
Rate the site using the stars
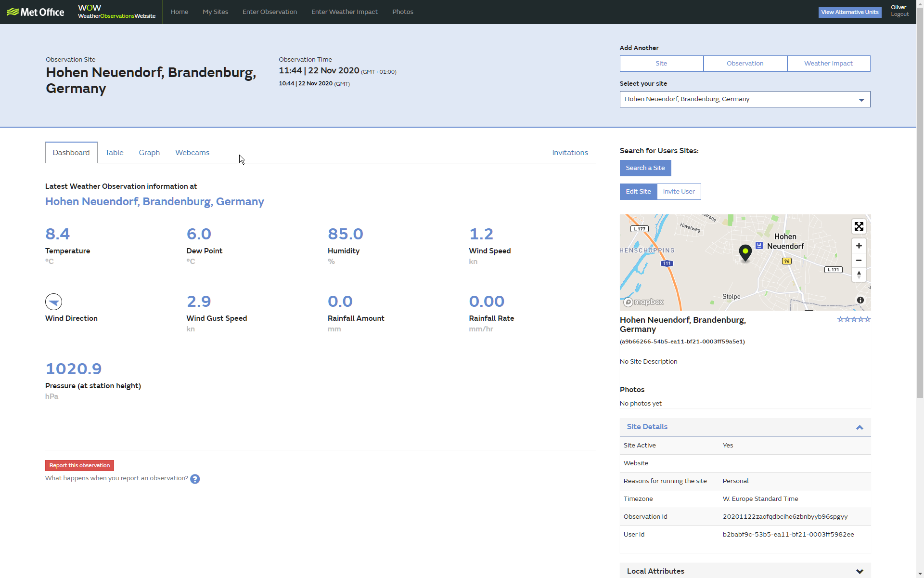click(854, 319)
